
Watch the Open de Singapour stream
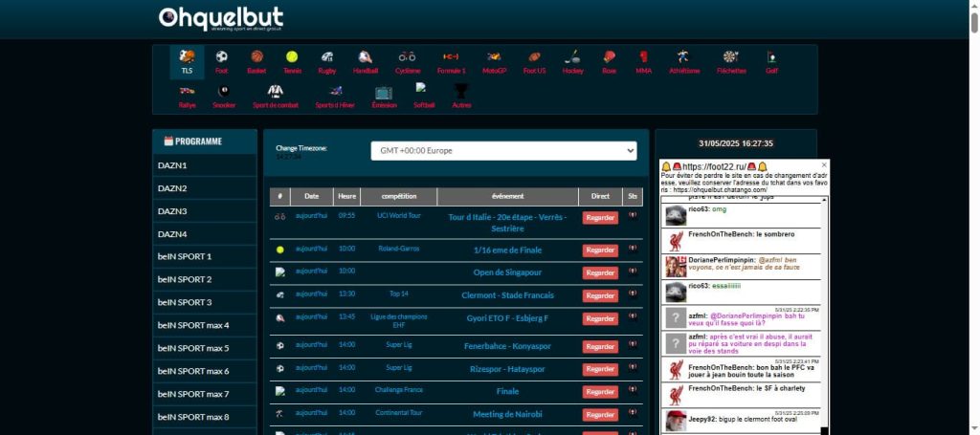click(x=601, y=272)
